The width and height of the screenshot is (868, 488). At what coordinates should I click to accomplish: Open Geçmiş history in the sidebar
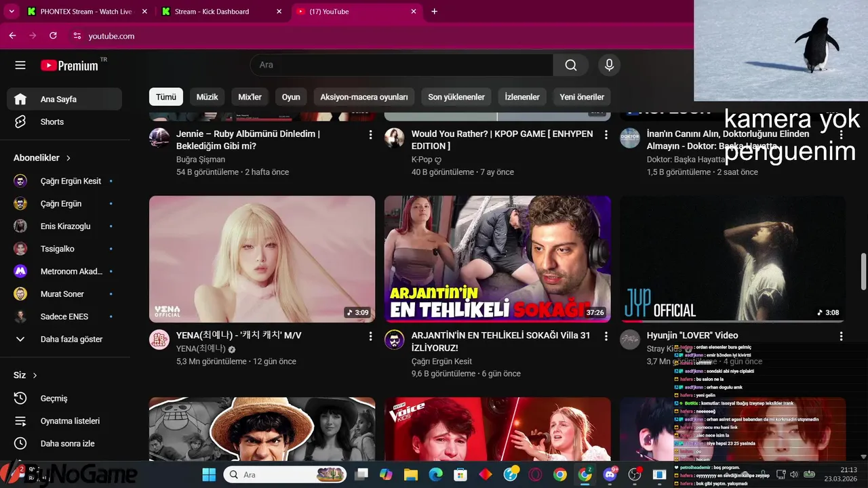(64, 398)
